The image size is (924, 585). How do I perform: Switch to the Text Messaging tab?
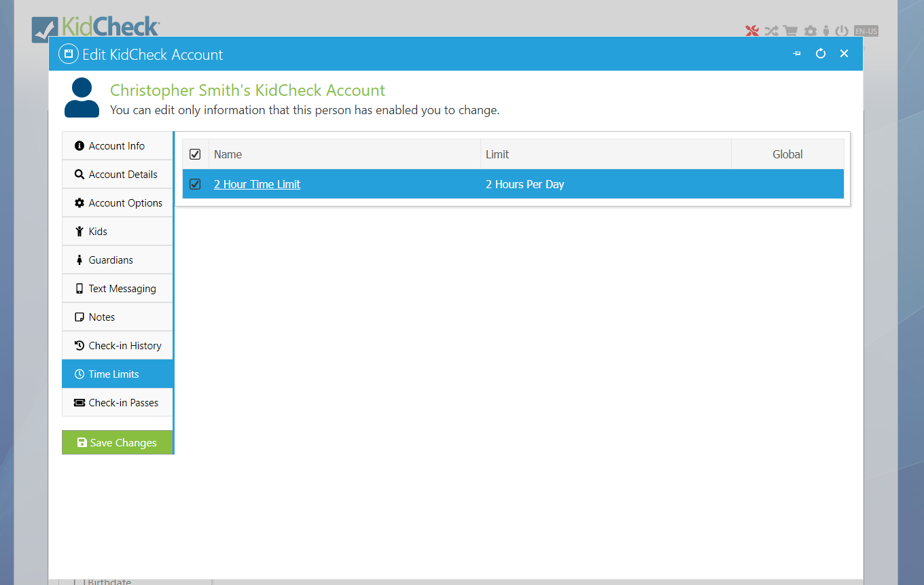pos(118,289)
